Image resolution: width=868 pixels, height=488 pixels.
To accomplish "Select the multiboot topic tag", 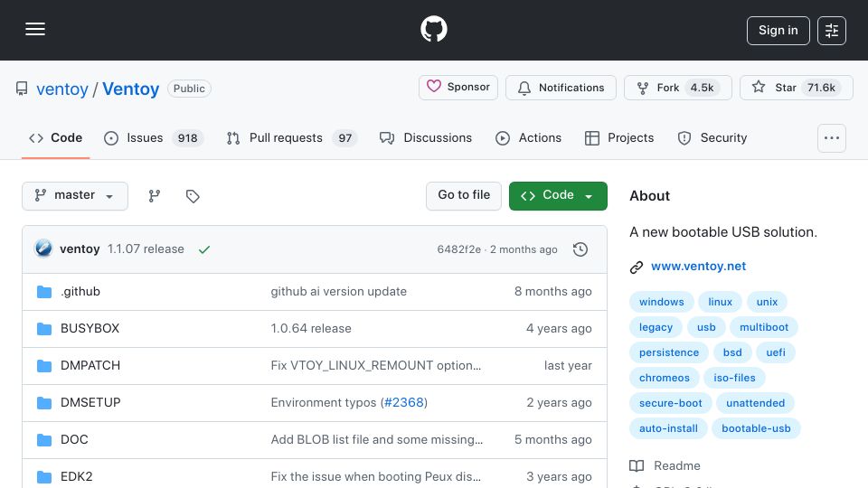I will [x=764, y=327].
